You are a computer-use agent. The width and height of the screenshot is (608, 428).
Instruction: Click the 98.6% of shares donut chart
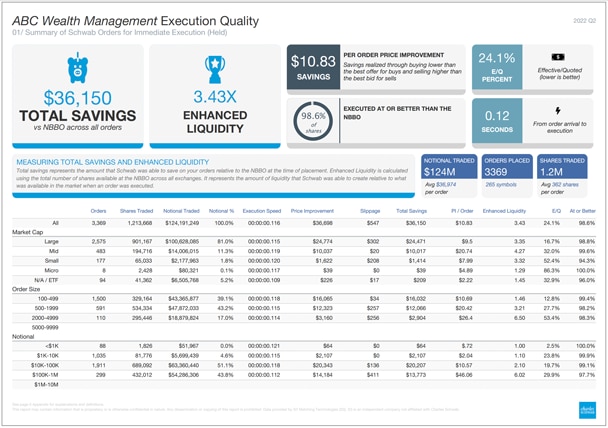313,121
